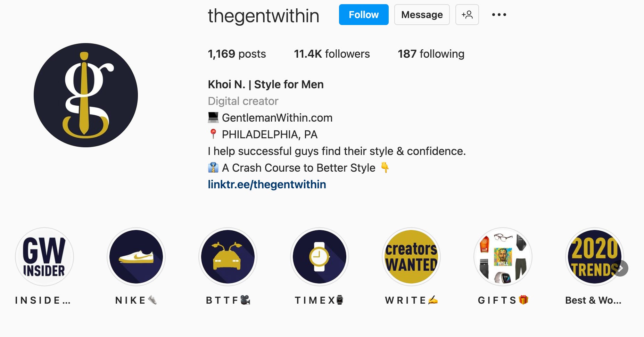This screenshot has height=337, width=644.
Task: Open the three-dot options menu
Action: click(499, 15)
